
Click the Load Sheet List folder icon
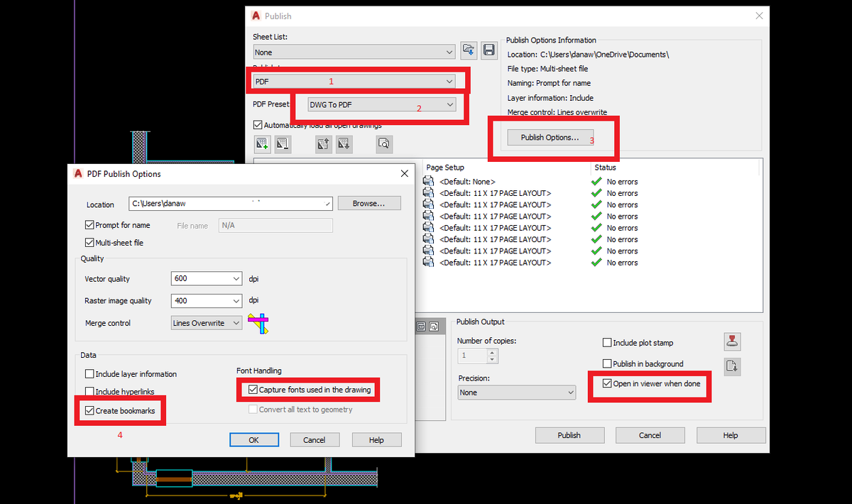point(468,50)
